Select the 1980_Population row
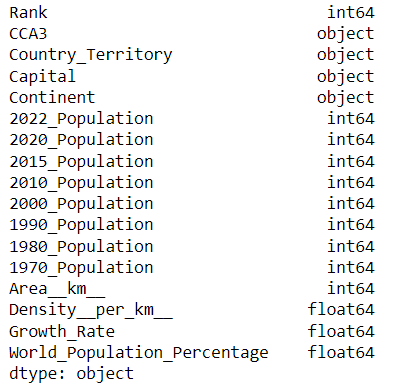 coord(192,247)
